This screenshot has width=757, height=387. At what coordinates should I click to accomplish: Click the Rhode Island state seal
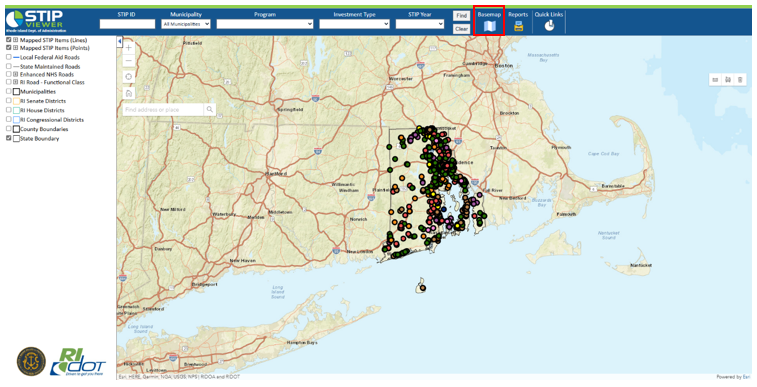coord(31,361)
